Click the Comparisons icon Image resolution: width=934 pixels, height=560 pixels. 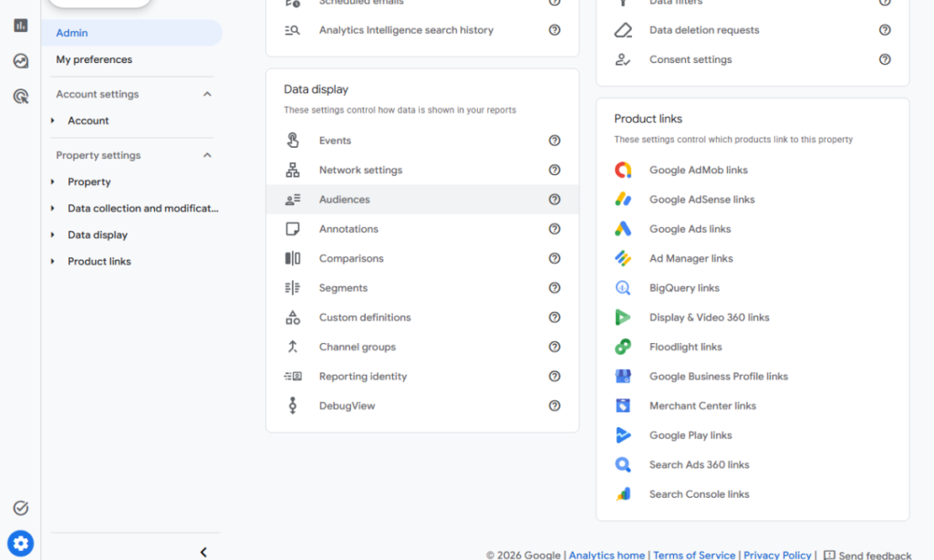click(x=293, y=258)
